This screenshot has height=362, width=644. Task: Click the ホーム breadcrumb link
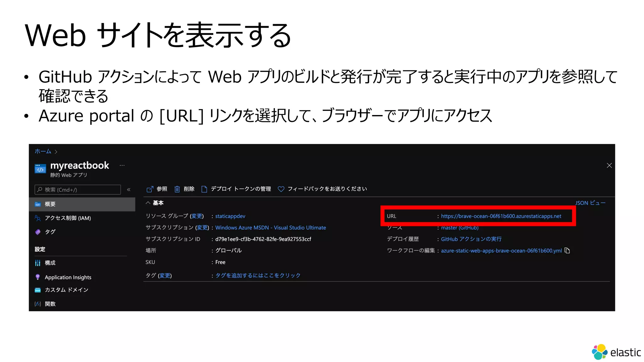(43, 151)
